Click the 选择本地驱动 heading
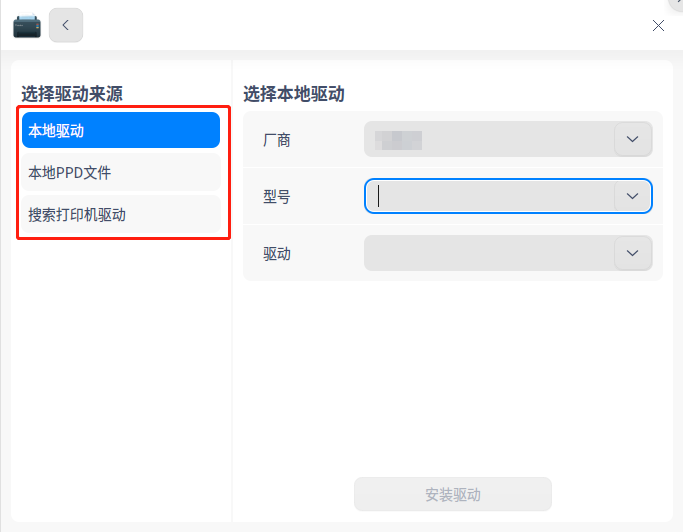The height and width of the screenshot is (532, 683). (x=294, y=94)
